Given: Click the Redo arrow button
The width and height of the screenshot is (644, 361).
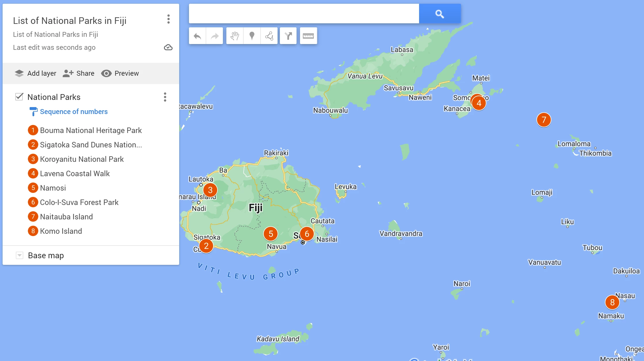Looking at the screenshot, I should (215, 36).
